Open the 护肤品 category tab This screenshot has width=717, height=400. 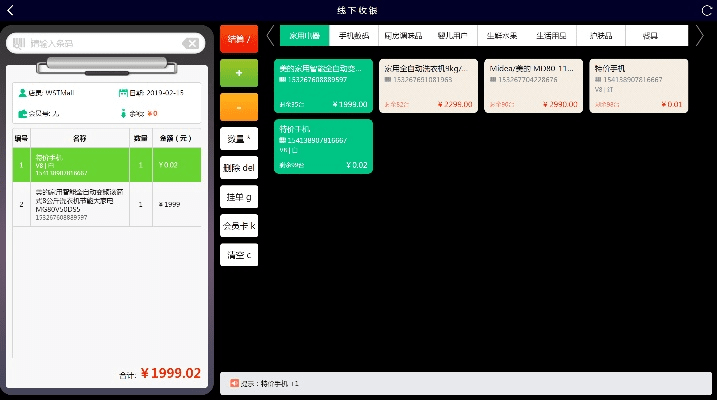(601, 36)
